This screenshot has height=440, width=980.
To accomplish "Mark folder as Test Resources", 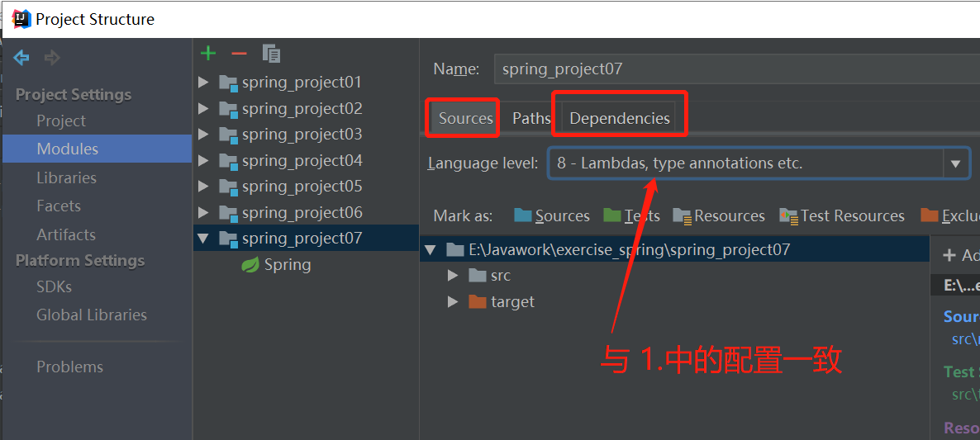I will click(842, 216).
